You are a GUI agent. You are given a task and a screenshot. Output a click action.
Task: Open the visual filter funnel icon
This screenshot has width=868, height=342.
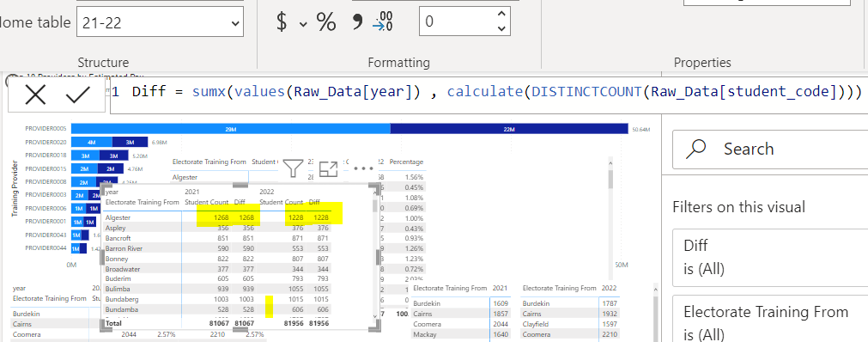pos(293,168)
